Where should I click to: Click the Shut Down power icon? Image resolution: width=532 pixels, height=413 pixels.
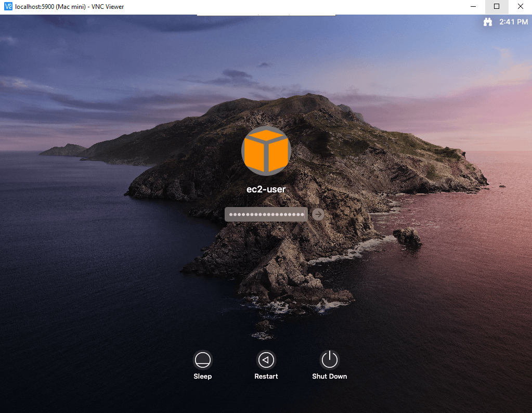(x=329, y=360)
